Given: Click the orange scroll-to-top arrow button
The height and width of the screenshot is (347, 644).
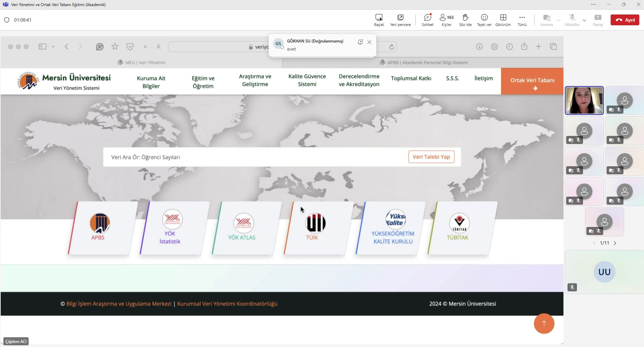Looking at the screenshot, I should click(544, 323).
